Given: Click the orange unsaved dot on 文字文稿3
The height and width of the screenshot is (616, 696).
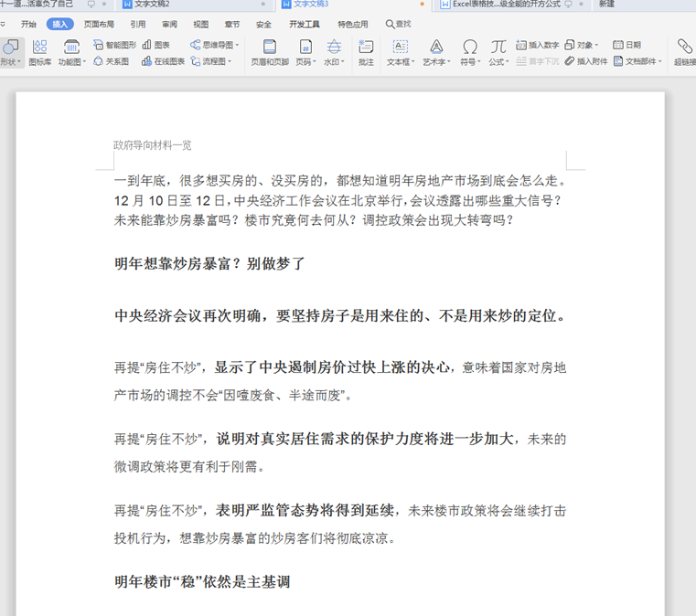Looking at the screenshot, I should [x=422, y=4].
